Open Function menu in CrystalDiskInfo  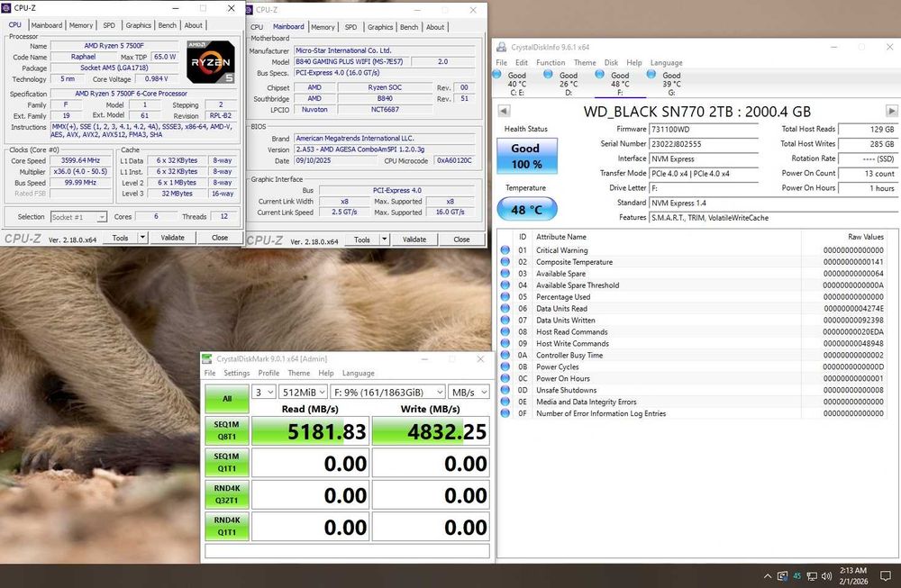click(x=551, y=63)
